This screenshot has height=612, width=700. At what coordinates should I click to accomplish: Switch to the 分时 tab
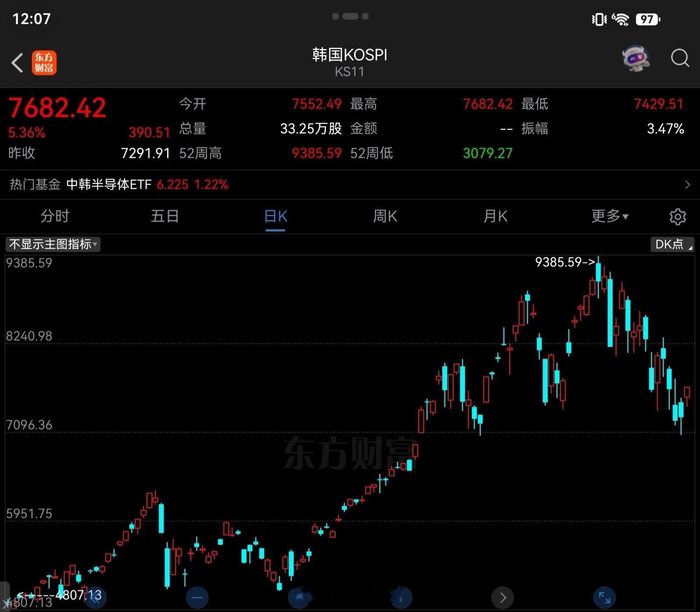55,216
